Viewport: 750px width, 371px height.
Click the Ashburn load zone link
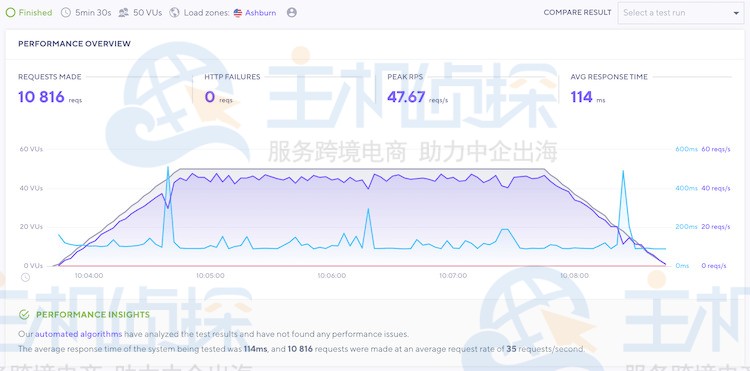point(261,13)
